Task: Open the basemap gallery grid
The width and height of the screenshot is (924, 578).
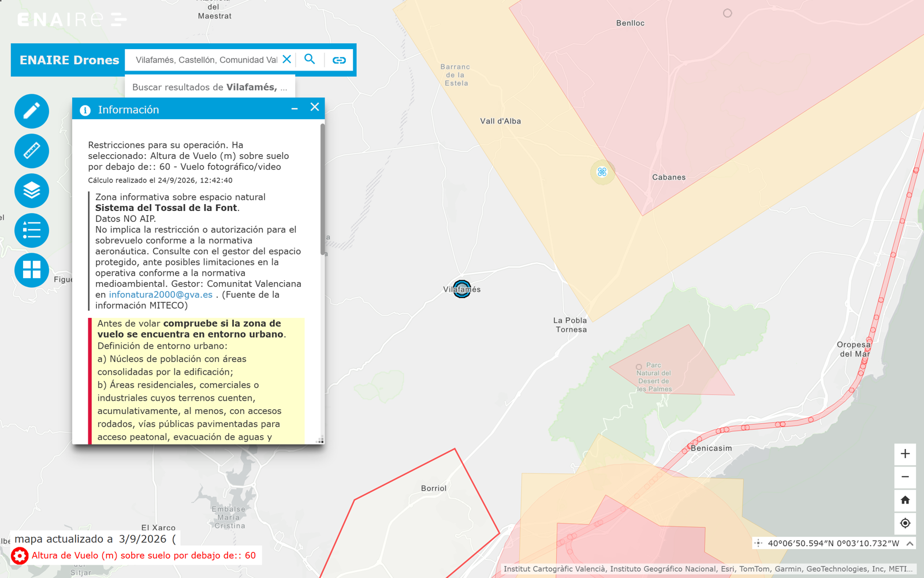Action: pyautogui.click(x=32, y=270)
